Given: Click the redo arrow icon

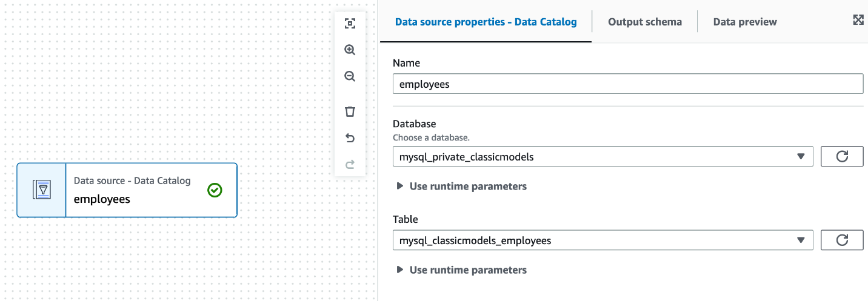Looking at the screenshot, I should 350,164.
